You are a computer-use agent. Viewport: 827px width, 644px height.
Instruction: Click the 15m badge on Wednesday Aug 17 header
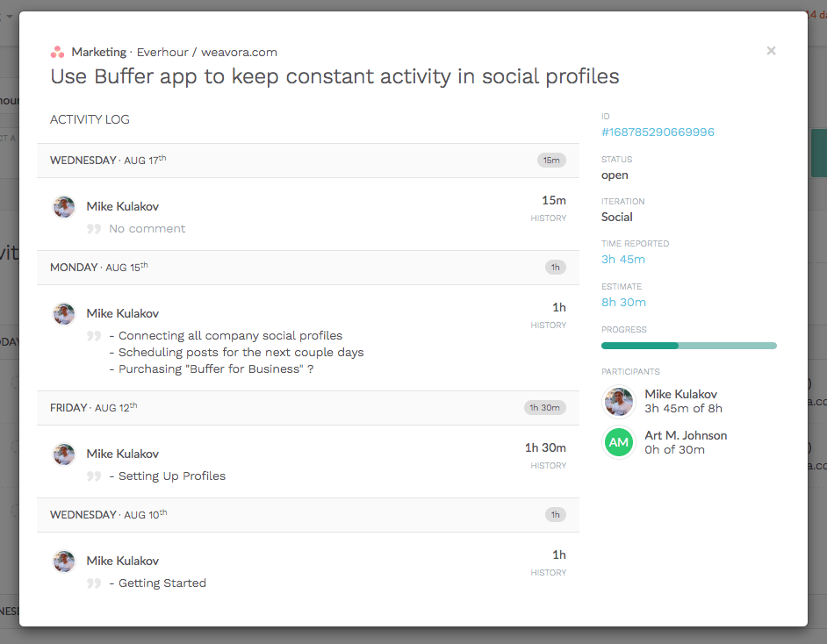coord(551,161)
